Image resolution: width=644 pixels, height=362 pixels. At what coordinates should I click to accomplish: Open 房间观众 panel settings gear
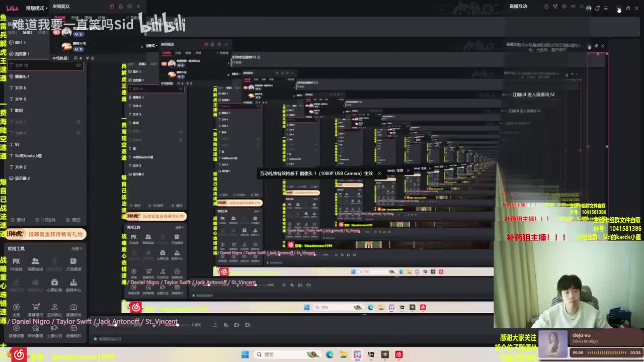click(129, 7)
